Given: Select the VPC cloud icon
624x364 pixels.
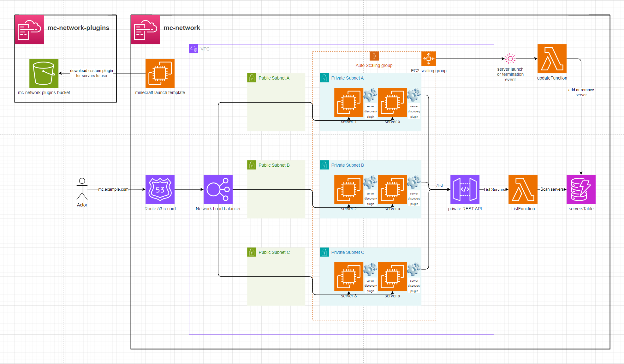Looking at the screenshot, I should (194, 49).
